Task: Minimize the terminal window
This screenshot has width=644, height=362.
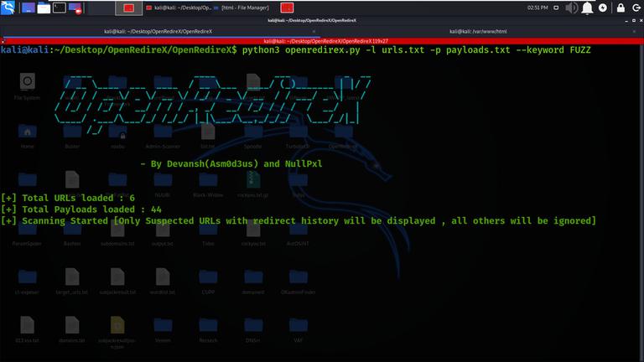Action: (626, 20)
